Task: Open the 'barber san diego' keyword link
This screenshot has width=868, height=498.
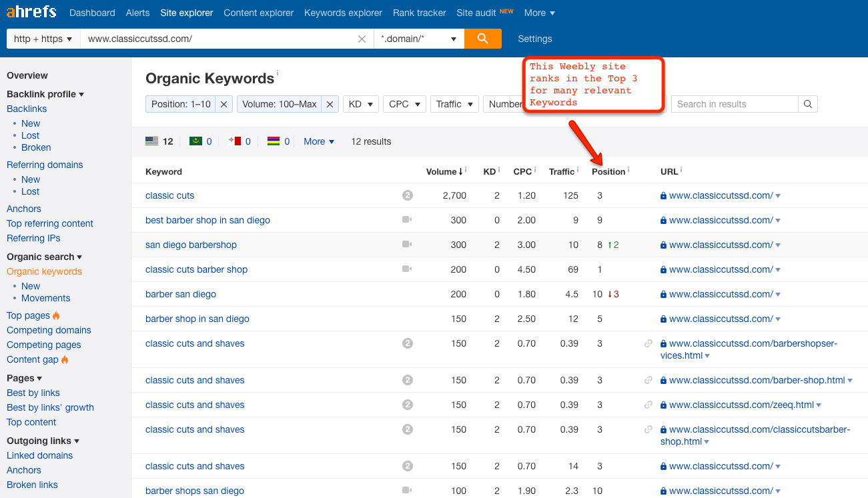Action: point(181,294)
